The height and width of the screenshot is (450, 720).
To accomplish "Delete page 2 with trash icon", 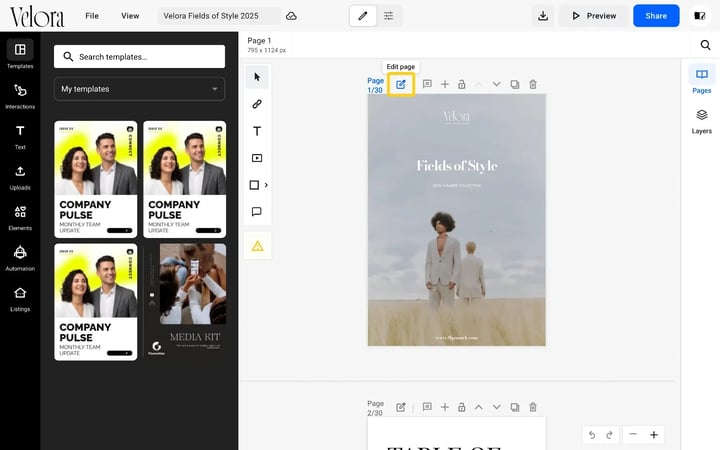I will coord(533,407).
